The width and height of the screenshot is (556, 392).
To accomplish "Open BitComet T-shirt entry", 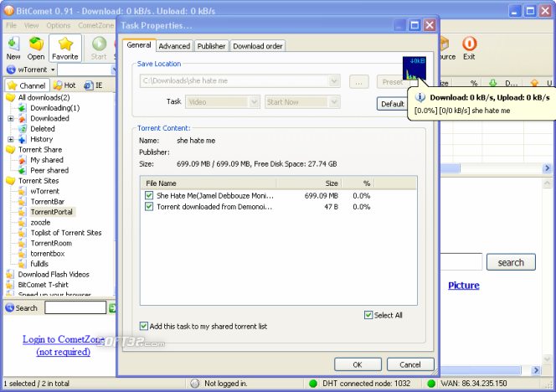I will (44, 285).
